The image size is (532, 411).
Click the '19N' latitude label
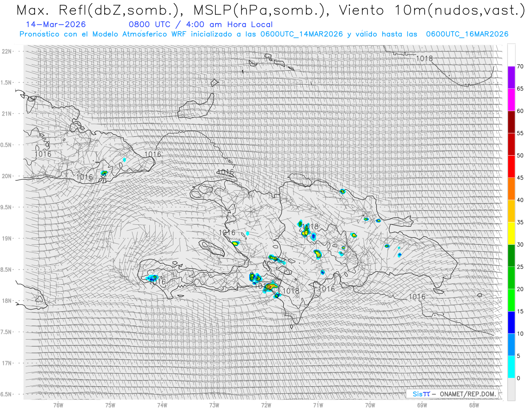(x=7, y=238)
